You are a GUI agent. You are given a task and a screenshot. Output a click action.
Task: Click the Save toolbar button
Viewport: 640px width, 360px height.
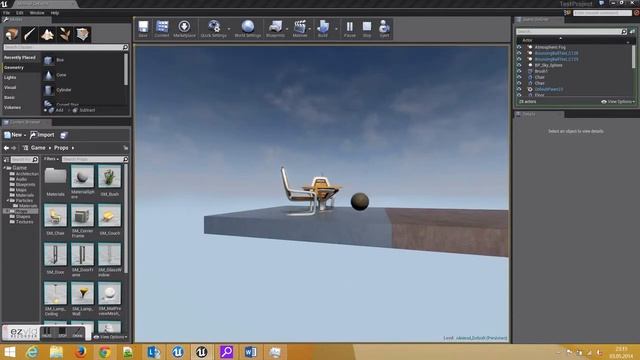143,29
